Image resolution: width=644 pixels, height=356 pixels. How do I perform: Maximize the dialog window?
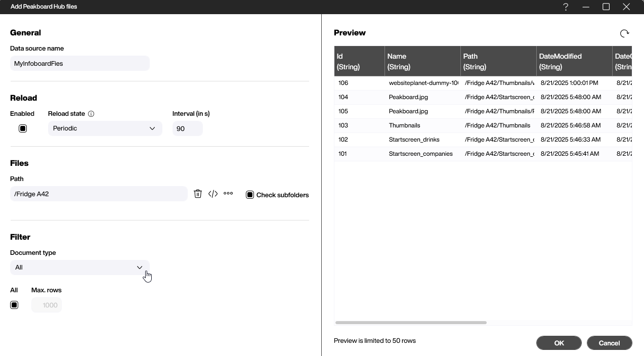[606, 7]
